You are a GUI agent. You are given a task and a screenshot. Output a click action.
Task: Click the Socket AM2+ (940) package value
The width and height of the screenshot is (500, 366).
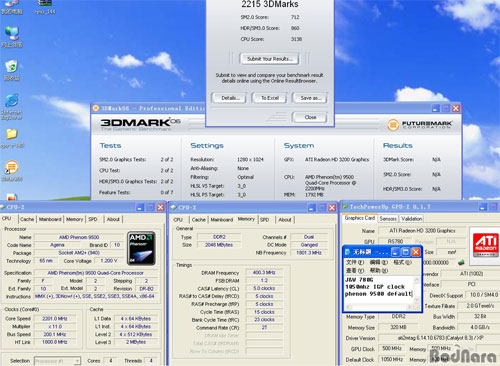point(79,253)
